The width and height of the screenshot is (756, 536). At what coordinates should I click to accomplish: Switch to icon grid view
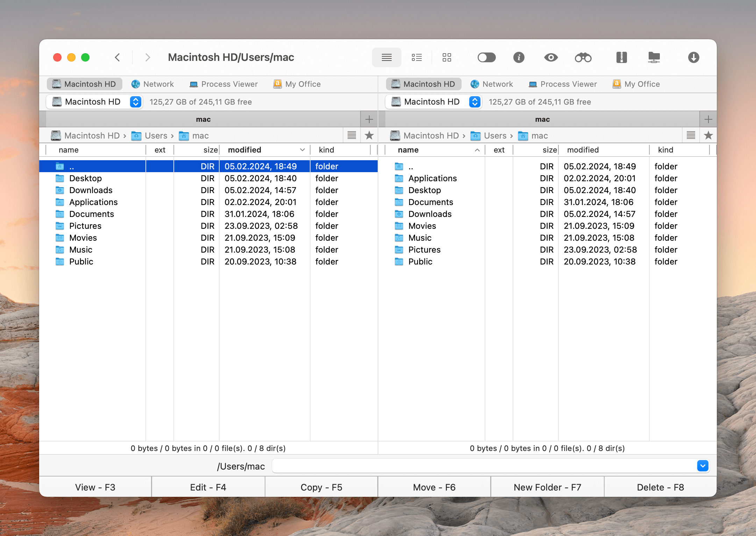click(447, 57)
